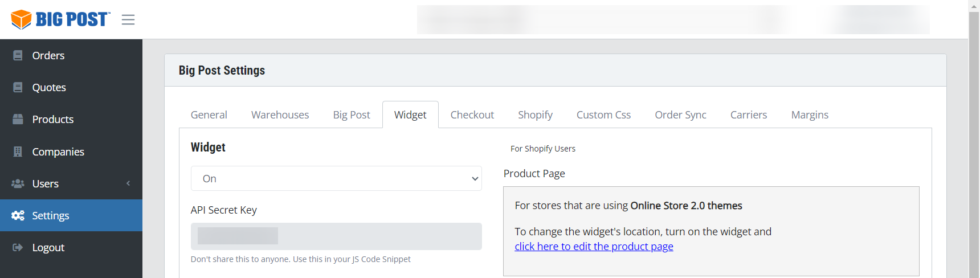Expand the Users submenu chevron
Screen dimensions: 980x278
128,183
